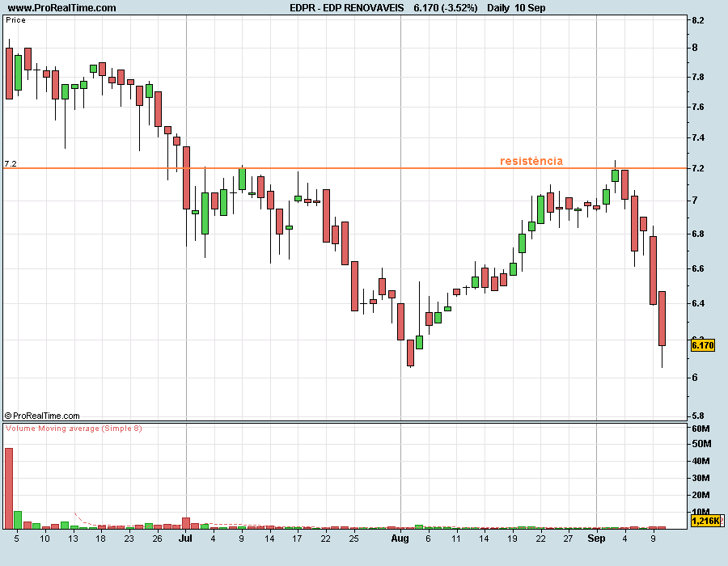The image size is (728, 566).
Task: Click the www.ProRealTime.com header text
Action: (x=61, y=8)
